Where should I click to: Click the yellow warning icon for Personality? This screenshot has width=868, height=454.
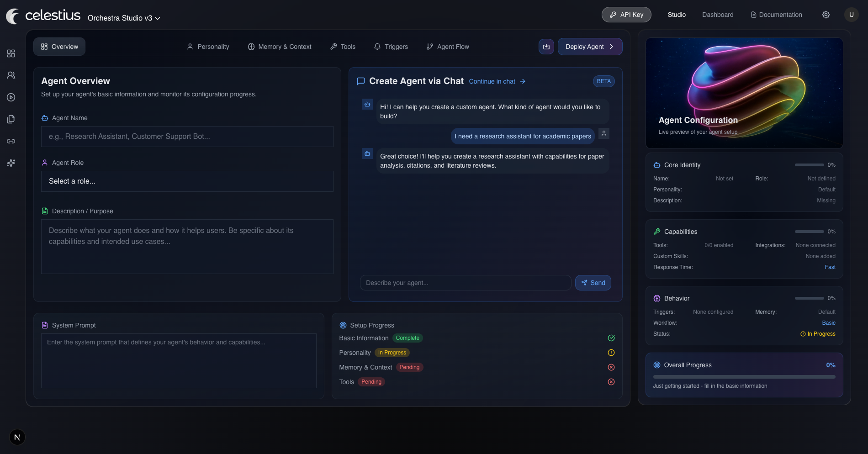(611, 353)
